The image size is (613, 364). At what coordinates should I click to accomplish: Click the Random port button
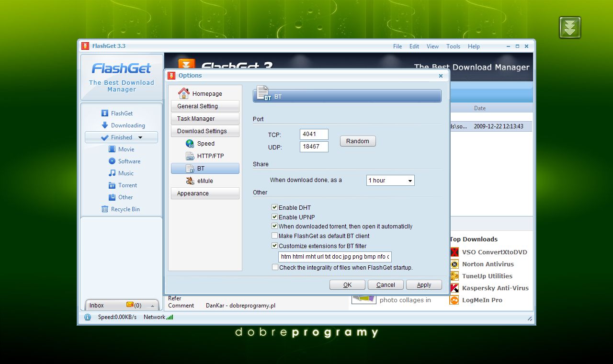coord(358,141)
